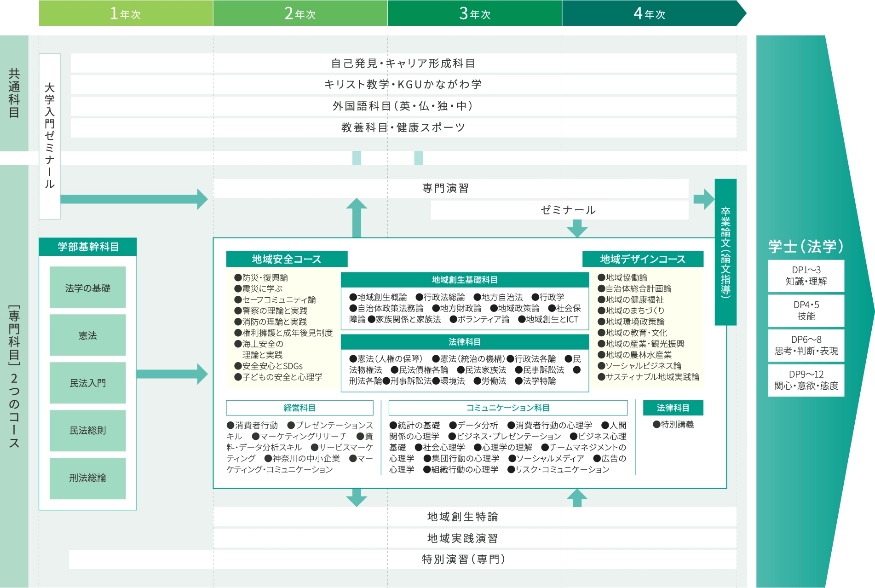
Task: Select the DP1〜3 知識・理解 box
Action: pyautogui.click(x=806, y=276)
